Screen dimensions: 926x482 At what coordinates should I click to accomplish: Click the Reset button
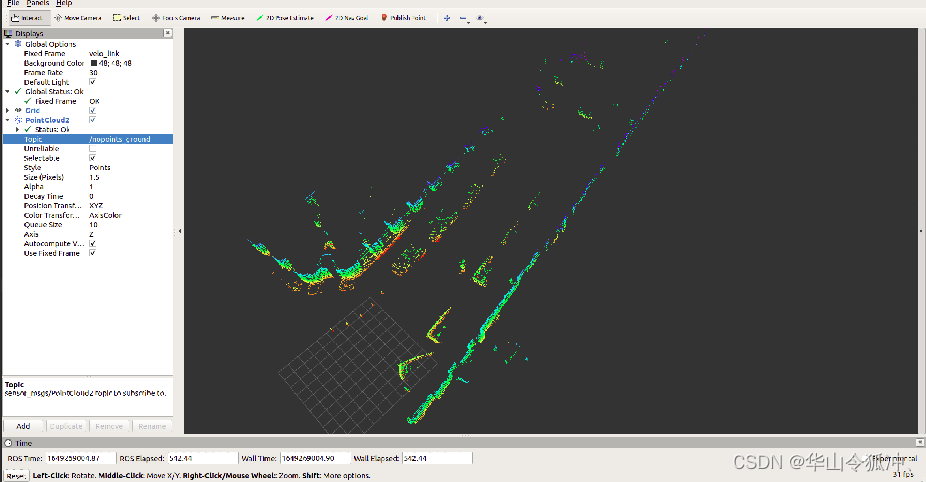(15, 476)
